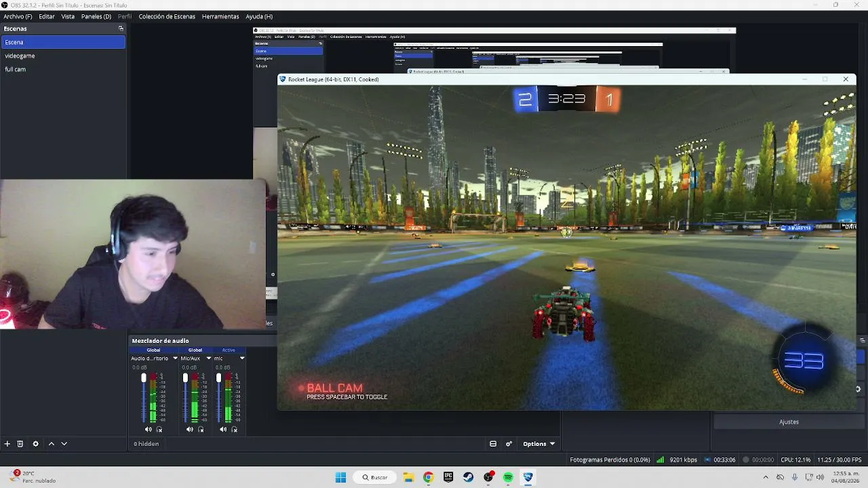868x488 pixels.
Task: Click the webcam preview of the streamer
Action: 133,254
